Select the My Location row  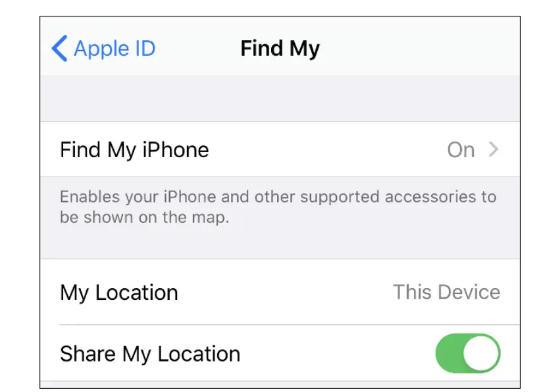point(280,292)
